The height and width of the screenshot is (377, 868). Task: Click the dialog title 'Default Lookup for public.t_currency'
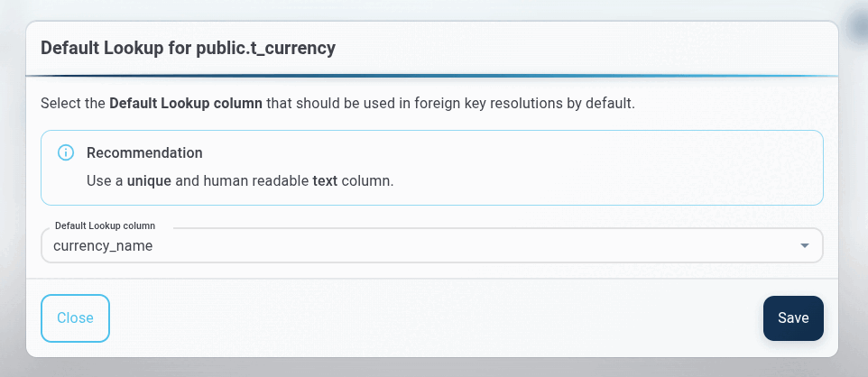[189, 48]
